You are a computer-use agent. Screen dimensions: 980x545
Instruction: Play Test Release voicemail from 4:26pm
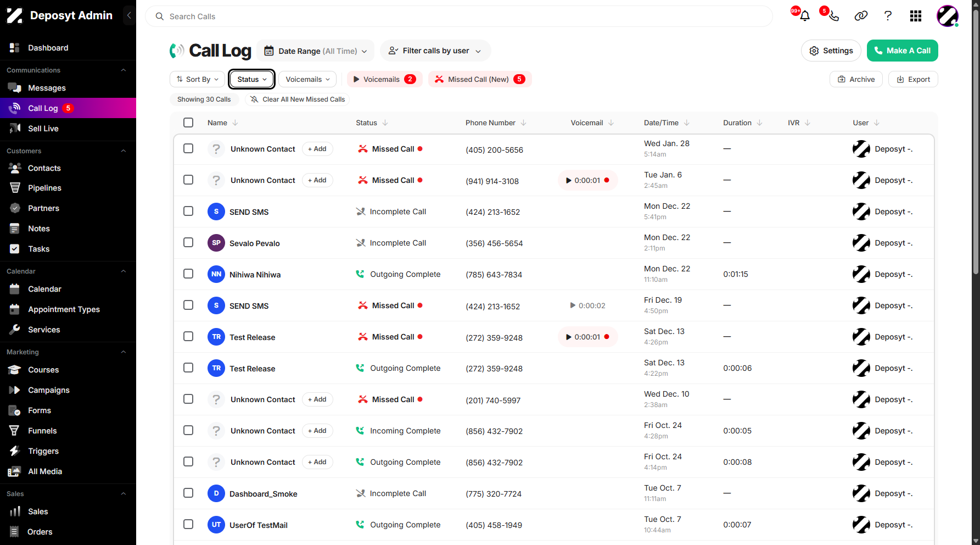tap(587, 337)
